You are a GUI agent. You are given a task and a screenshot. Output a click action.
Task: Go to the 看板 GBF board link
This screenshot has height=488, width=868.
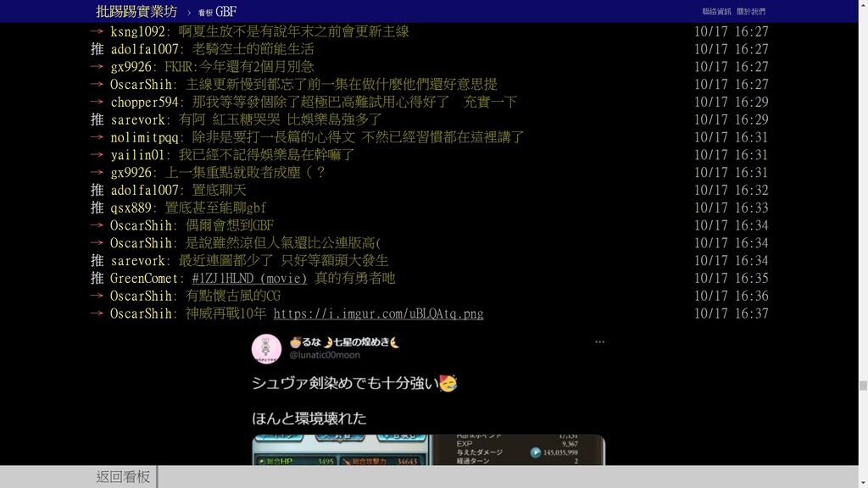point(217,12)
